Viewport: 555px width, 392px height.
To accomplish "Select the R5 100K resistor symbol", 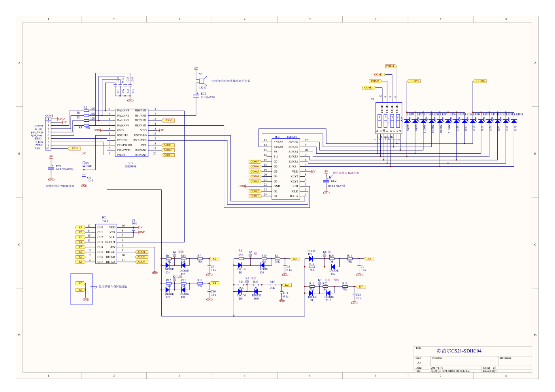I will click(84, 164).
